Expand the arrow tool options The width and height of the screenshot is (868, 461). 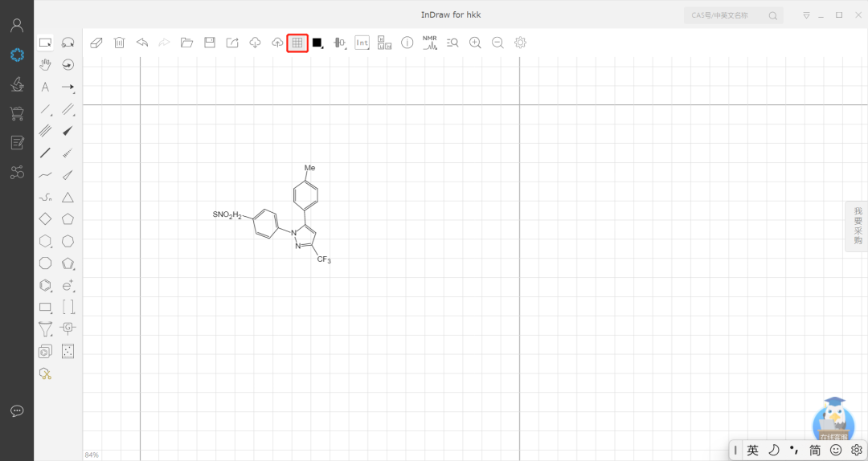coord(68,87)
